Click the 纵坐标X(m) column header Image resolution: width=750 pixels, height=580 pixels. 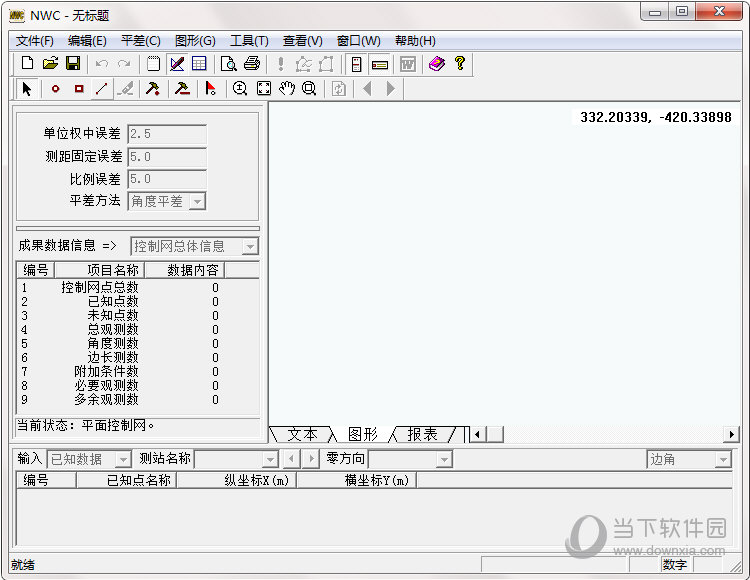coord(237,480)
